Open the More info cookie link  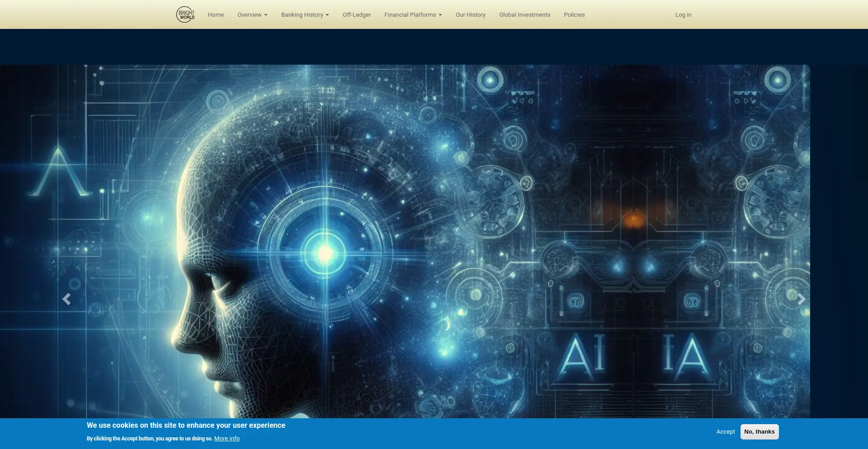(227, 439)
